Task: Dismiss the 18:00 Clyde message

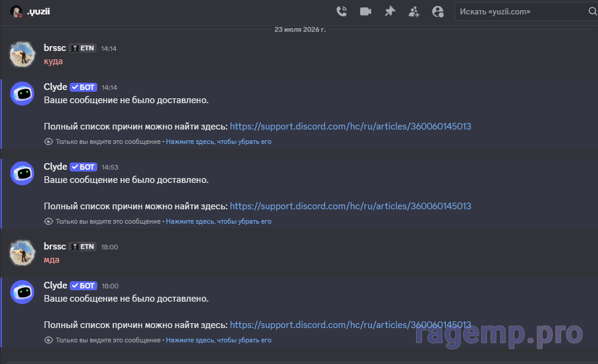Action: click(x=219, y=340)
